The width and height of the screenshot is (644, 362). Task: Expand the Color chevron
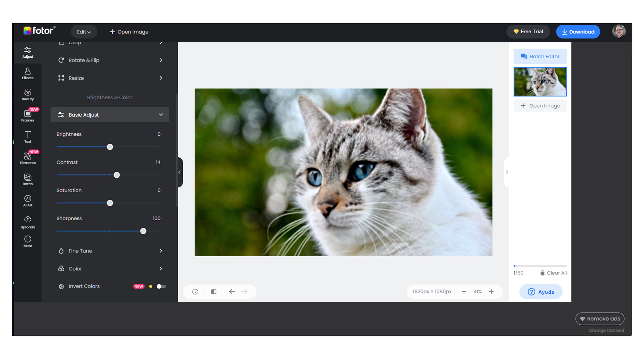161,268
